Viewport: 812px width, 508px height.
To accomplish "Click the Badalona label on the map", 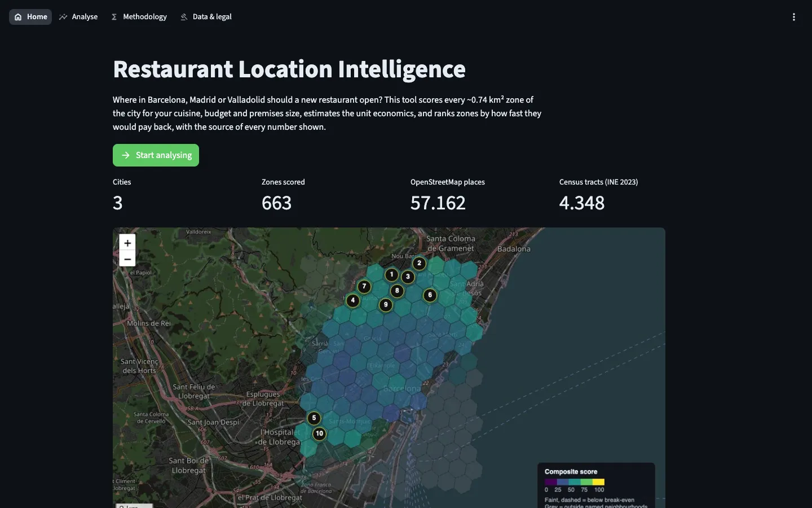I will [514, 249].
